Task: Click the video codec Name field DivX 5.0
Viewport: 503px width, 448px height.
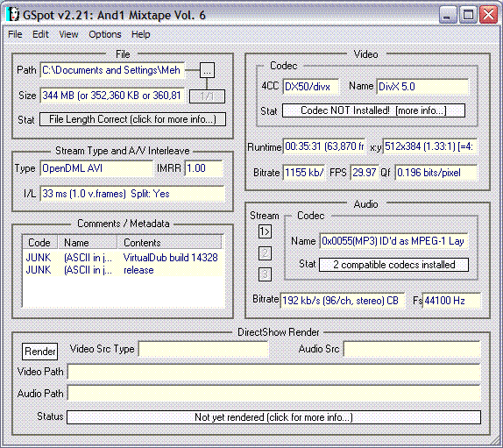Action: 422,87
